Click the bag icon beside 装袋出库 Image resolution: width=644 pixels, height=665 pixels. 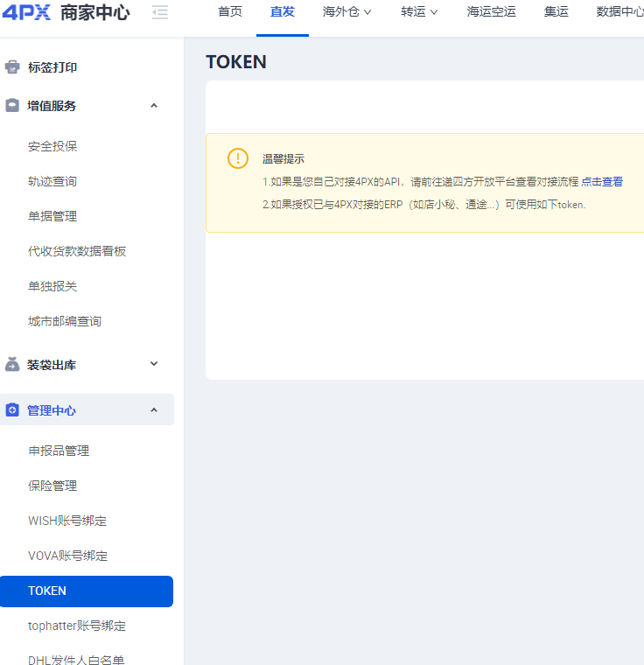tap(12, 364)
